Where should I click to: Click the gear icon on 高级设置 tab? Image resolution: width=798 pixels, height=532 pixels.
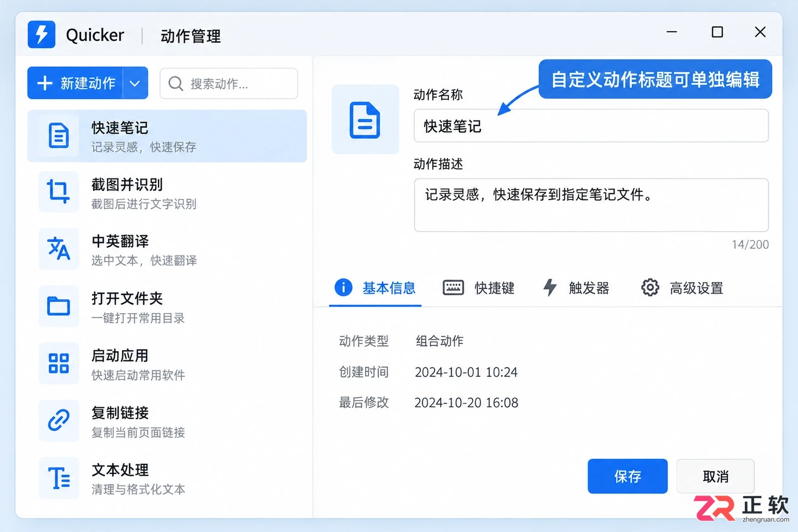click(x=650, y=288)
